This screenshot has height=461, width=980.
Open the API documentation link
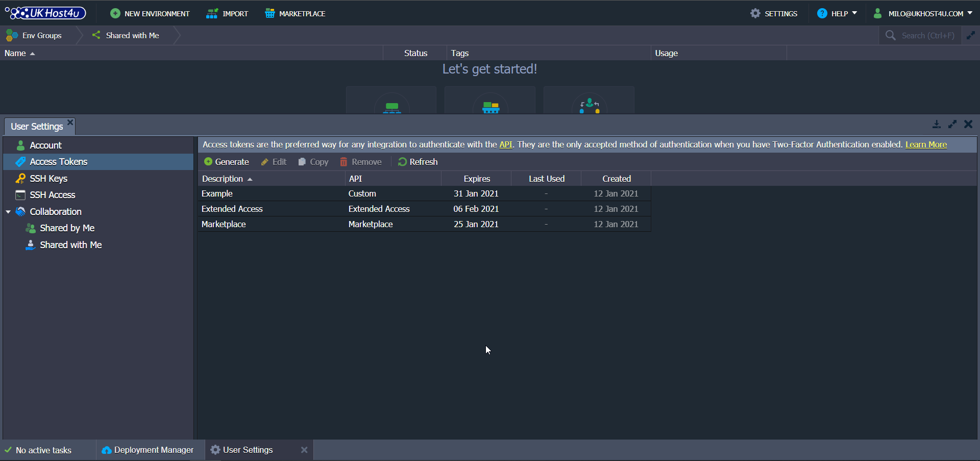coord(506,144)
